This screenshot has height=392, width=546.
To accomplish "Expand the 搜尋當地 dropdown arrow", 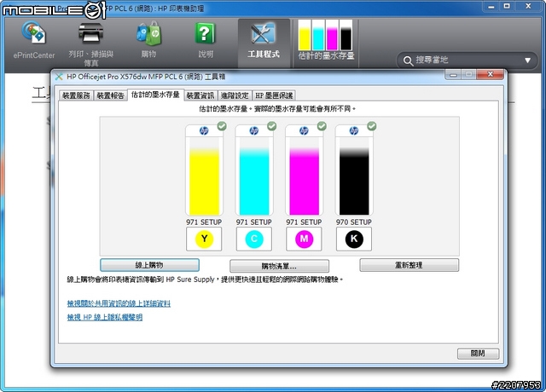I will [x=527, y=61].
